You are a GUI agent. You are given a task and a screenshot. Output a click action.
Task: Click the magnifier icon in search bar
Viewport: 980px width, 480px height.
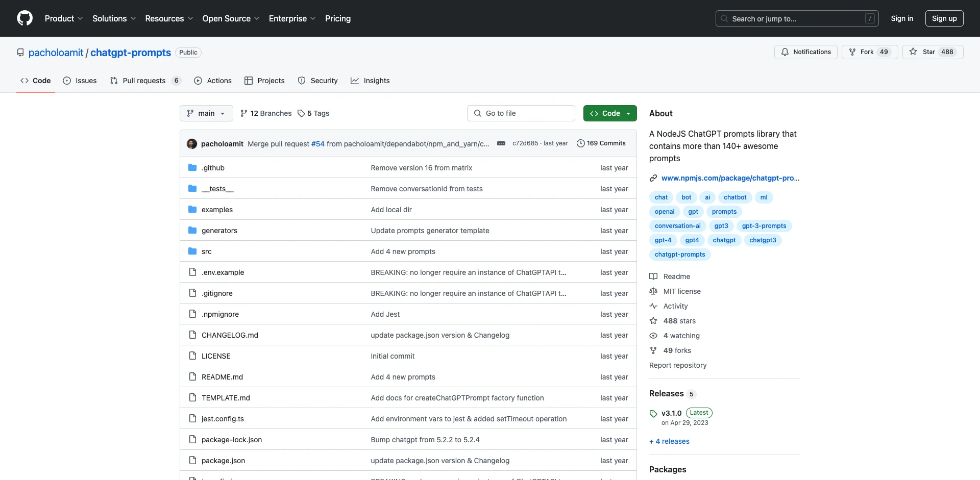pos(724,18)
